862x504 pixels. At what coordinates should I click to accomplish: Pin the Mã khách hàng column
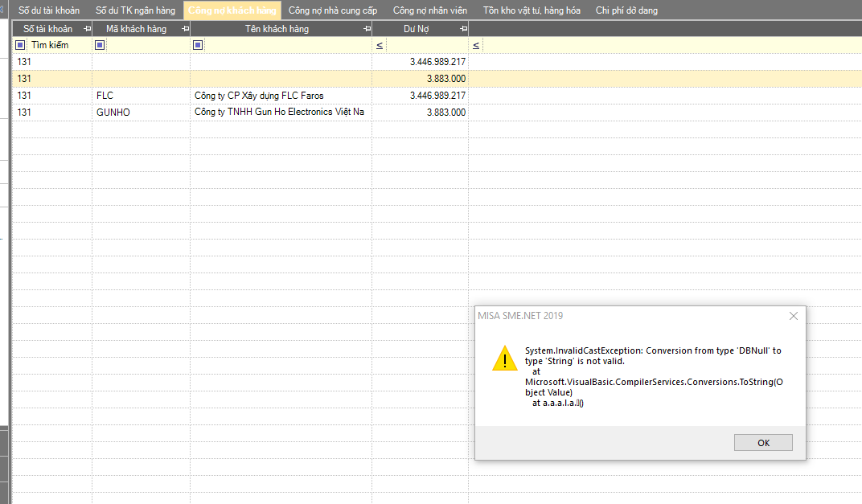186,29
